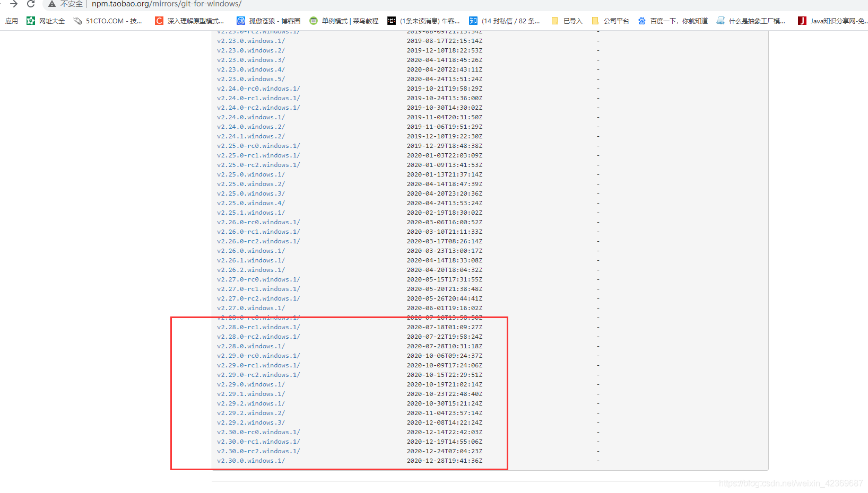868x493 pixels.
Task: Open v2.26.1.windows.1/ directory link
Action: tap(251, 260)
